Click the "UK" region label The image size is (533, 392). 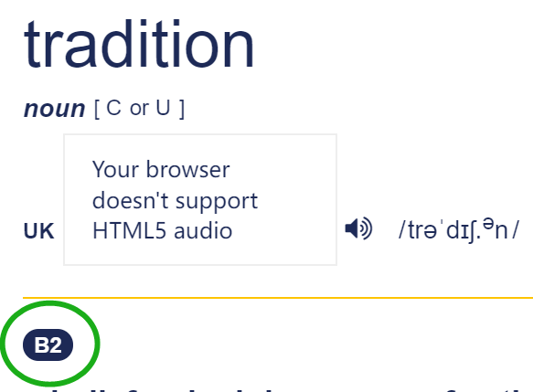point(38,231)
